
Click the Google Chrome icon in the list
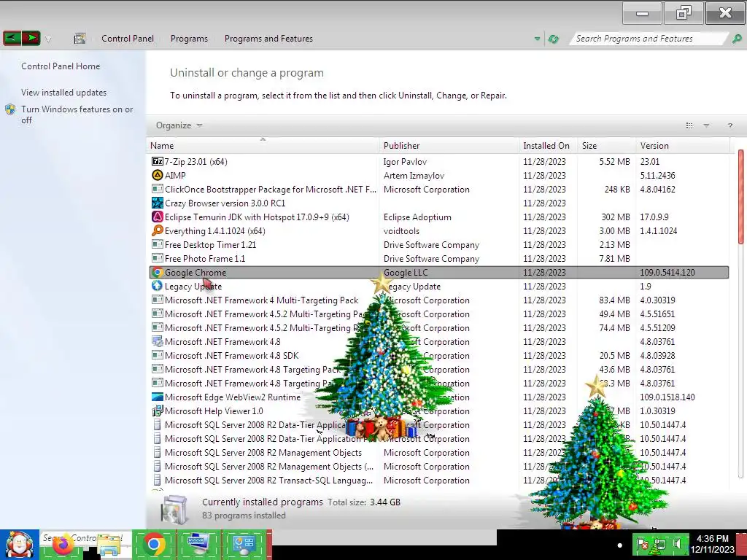pos(158,273)
